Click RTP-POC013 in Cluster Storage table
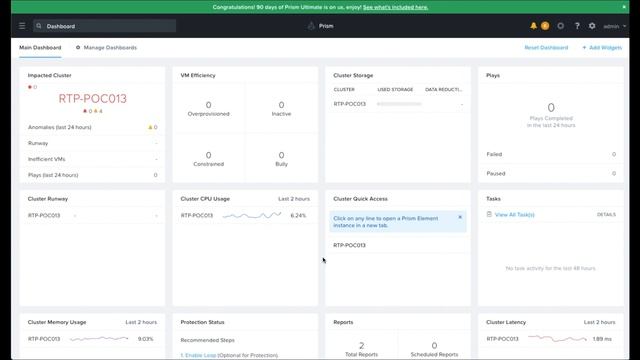The image size is (640, 360). (349, 104)
